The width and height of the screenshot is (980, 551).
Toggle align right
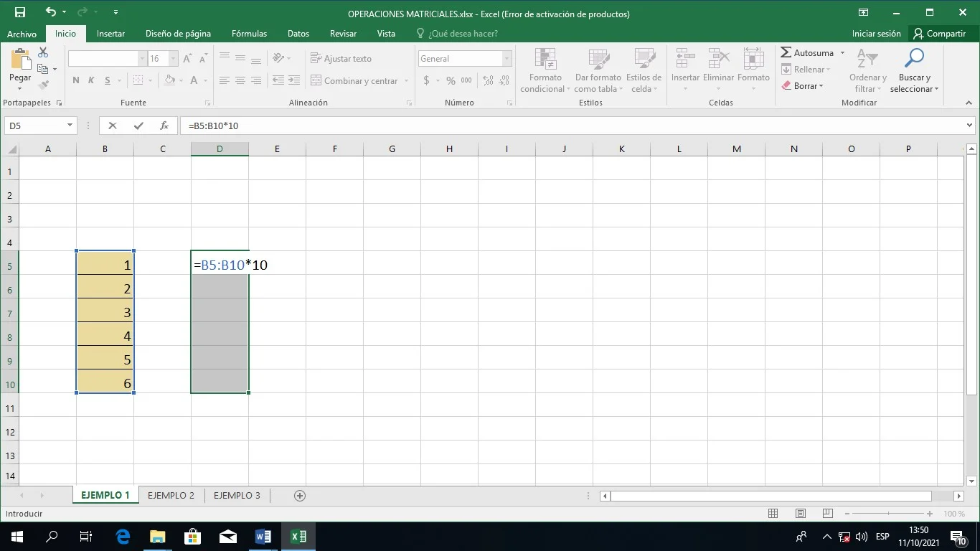point(257,81)
